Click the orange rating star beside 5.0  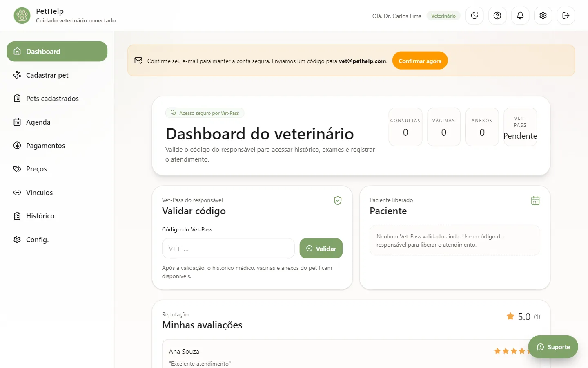coord(510,316)
